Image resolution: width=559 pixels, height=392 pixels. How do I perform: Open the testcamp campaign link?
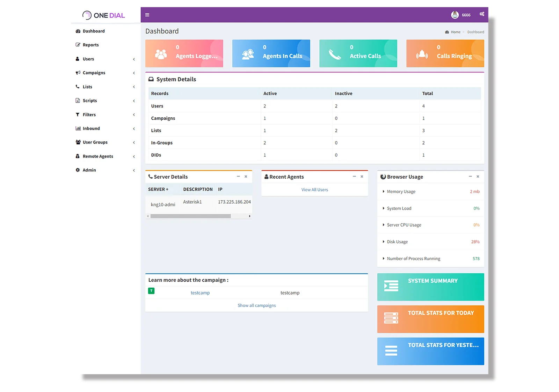click(x=200, y=293)
